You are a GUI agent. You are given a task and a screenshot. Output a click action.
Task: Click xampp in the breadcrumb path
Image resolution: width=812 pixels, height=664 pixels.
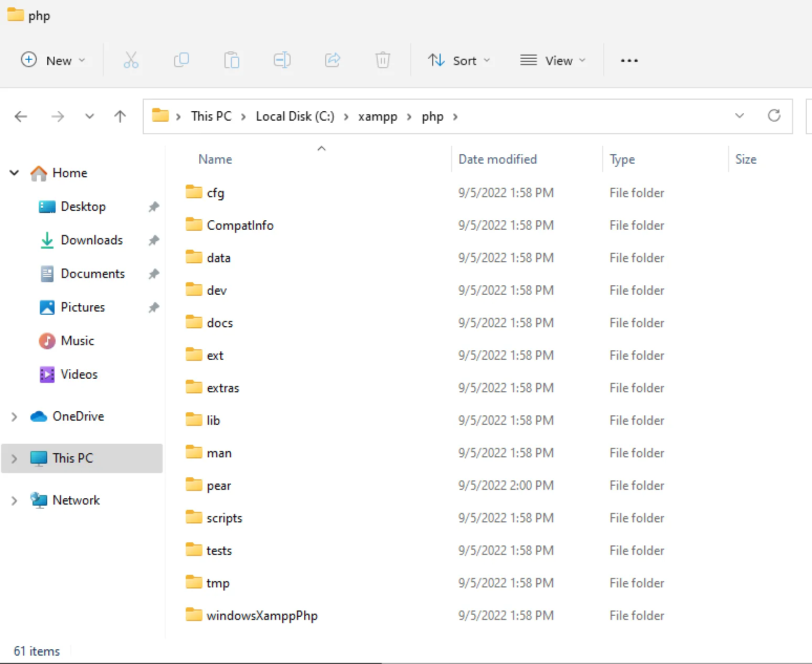pyautogui.click(x=378, y=116)
